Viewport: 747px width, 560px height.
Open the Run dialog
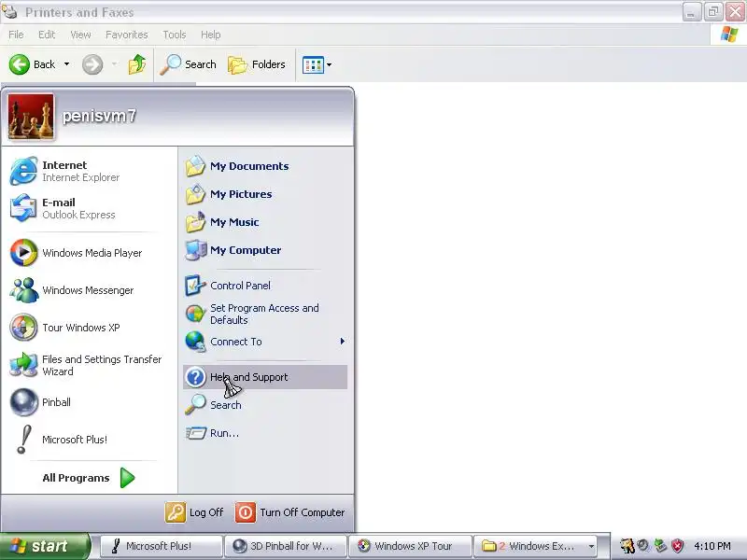point(265,433)
